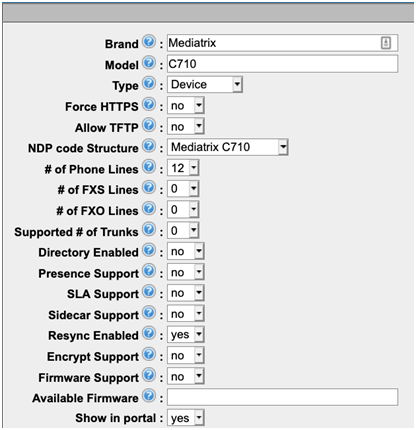Screen dimensions: 416x430
Task: Click the empty Available Firmware field
Action: (x=282, y=397)
